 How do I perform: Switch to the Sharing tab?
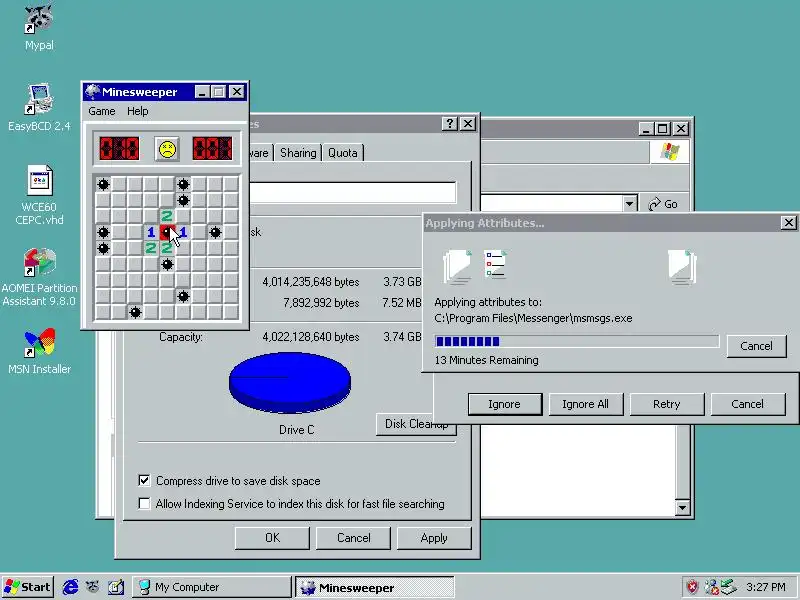[298, 153]
